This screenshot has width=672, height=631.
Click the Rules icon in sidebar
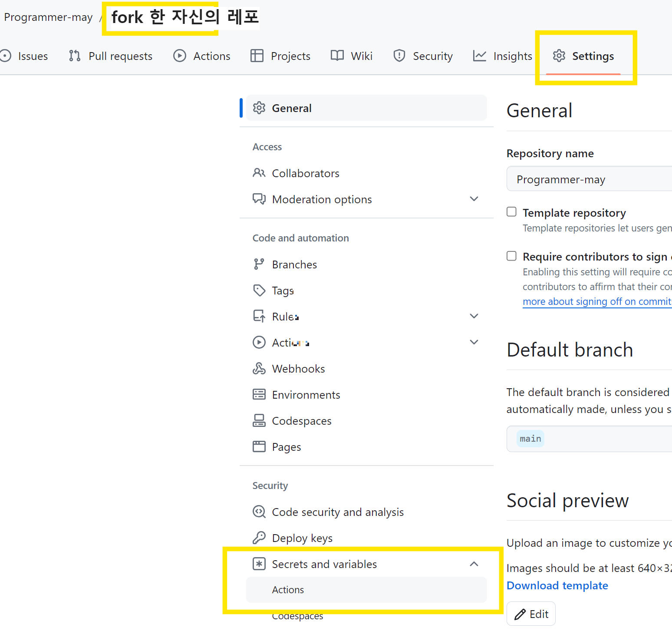pos(259,316)
